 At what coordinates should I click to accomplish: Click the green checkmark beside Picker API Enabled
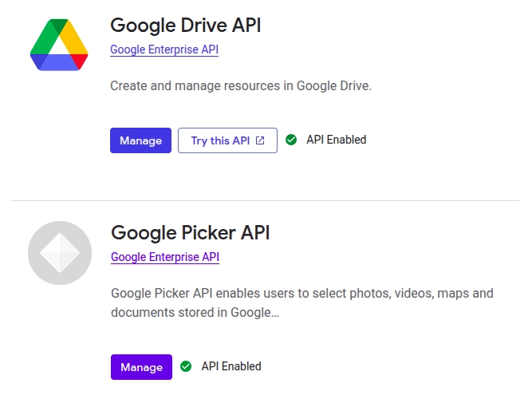186,366
